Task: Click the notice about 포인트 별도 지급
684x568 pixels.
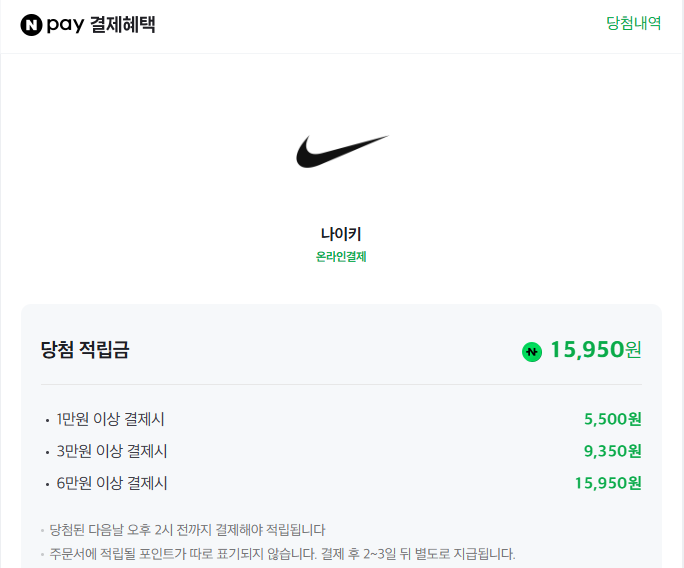Action: click(x=282, y=553)
